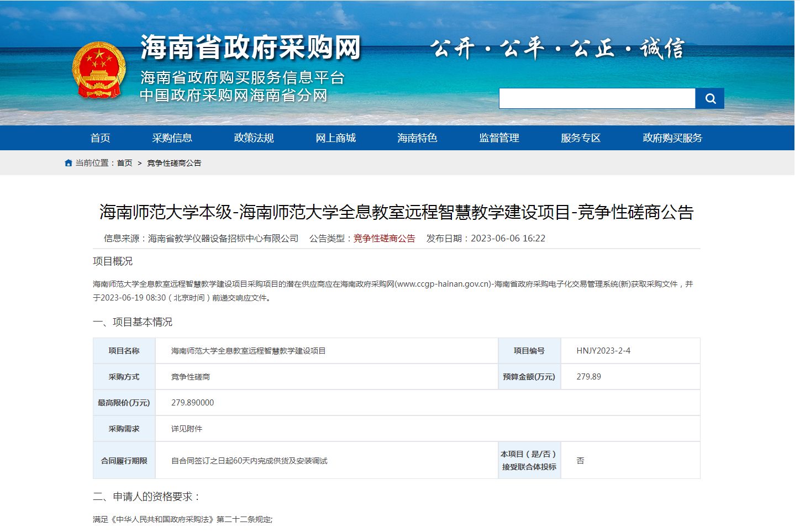Select the 竞争性磋商 table value
This screenshot has width=800, height=532.
[191, 377]
